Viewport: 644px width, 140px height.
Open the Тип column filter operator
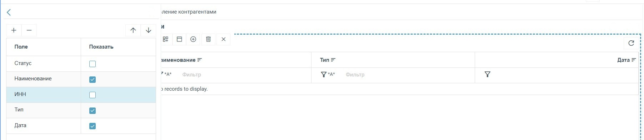(x=328, y=75)
